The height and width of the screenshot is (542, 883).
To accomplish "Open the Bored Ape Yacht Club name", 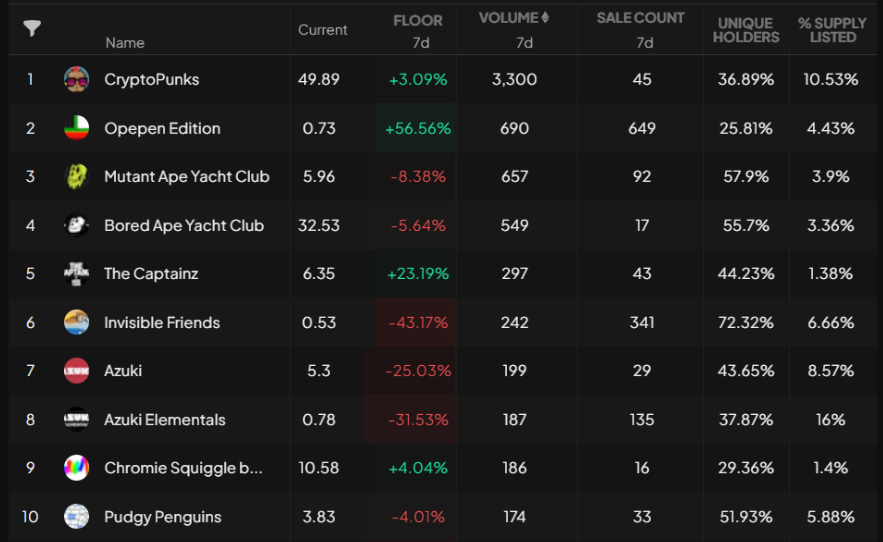I will coord(184,225).
